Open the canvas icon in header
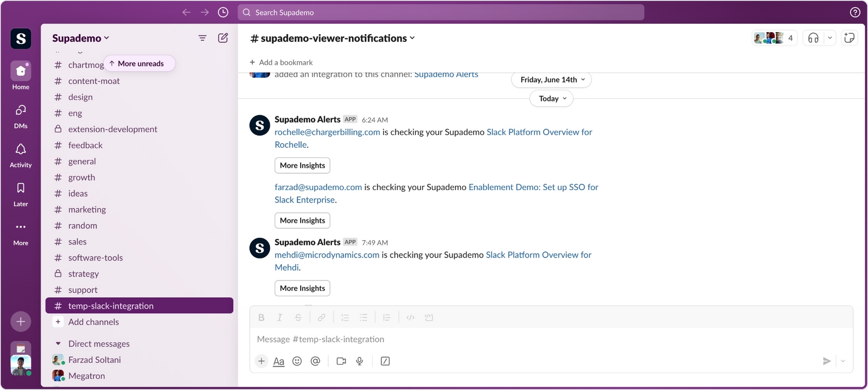This screenshot has height=390, width=868. pos(850,38)
